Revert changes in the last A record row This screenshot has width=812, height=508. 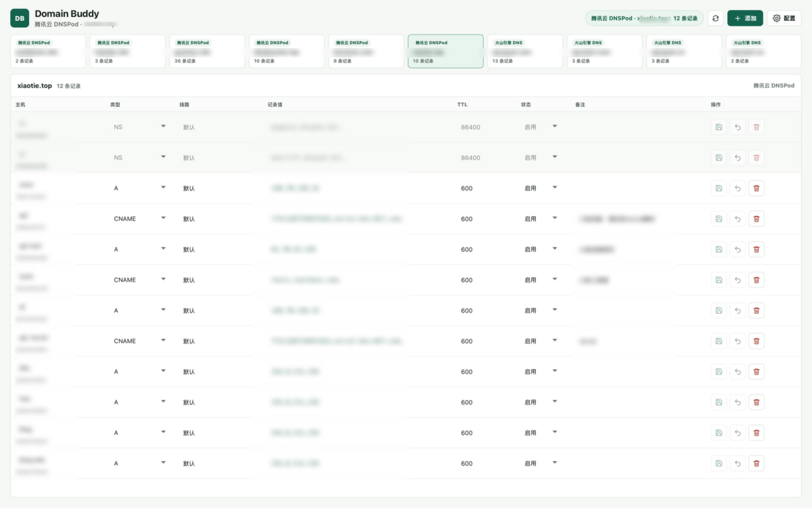point(738,464)
